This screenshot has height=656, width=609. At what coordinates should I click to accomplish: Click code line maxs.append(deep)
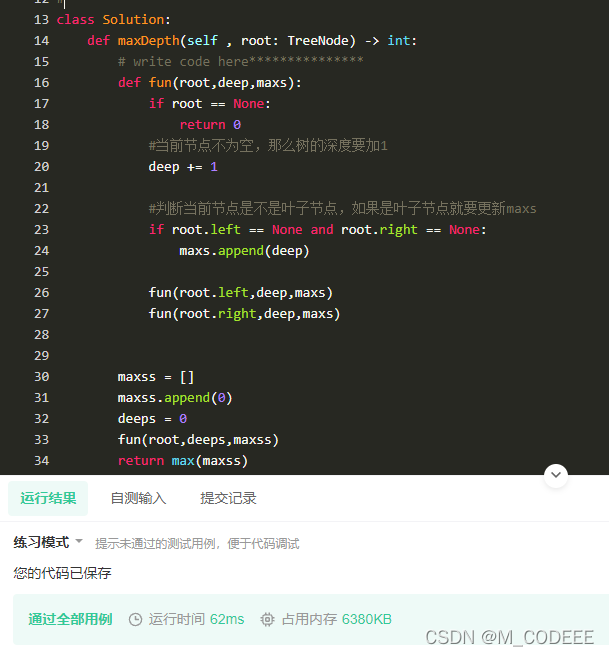(x=244, y=251)
